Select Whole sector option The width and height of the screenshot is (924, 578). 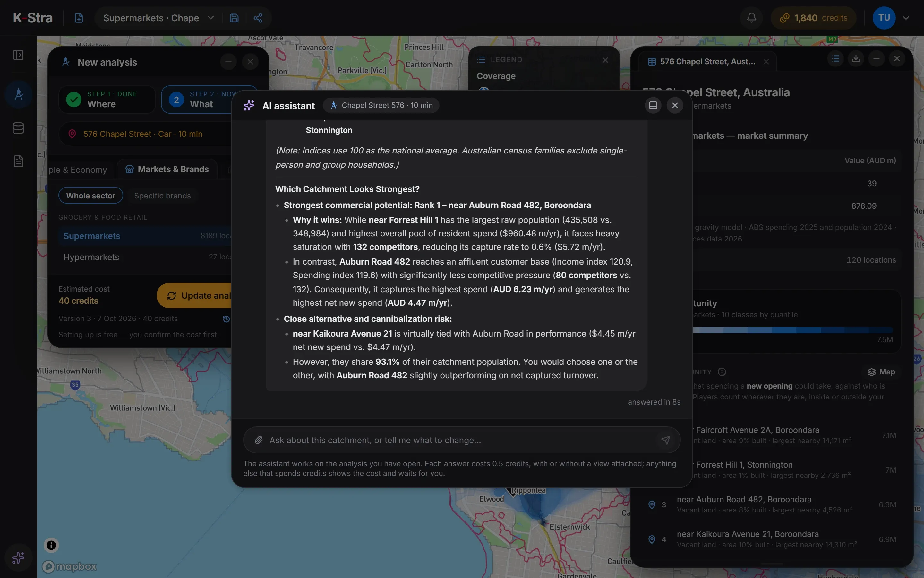pos(90,195)
